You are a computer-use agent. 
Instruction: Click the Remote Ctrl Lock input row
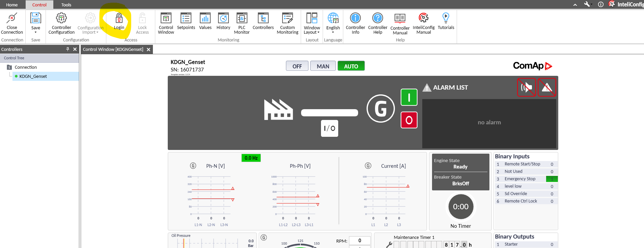pos(526,201)
